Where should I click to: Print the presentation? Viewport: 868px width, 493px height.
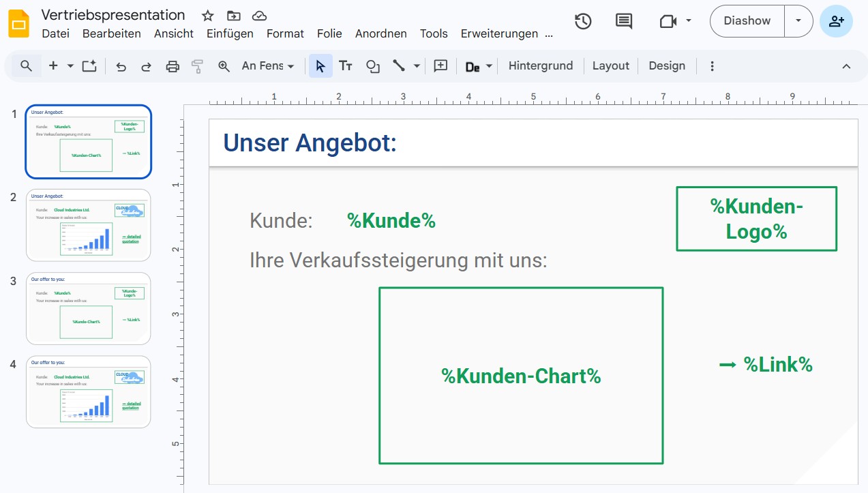click(173, 65)
